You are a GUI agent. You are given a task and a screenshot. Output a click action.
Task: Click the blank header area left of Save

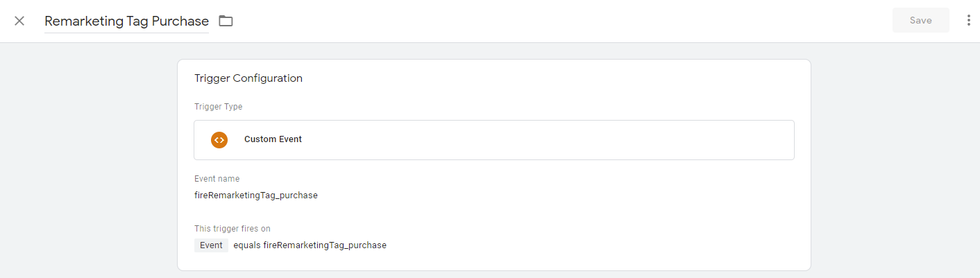pyautogui.click(x=555, y=21)
